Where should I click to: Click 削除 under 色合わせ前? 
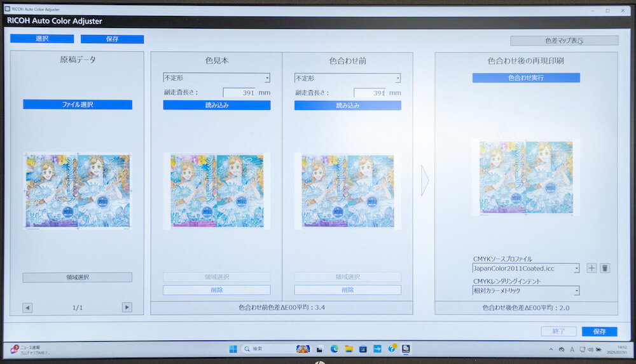[348, 290]
